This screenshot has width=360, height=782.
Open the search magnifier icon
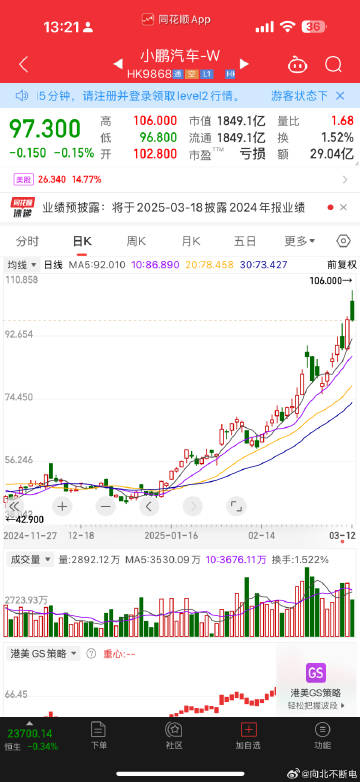[x=333, y=64]
